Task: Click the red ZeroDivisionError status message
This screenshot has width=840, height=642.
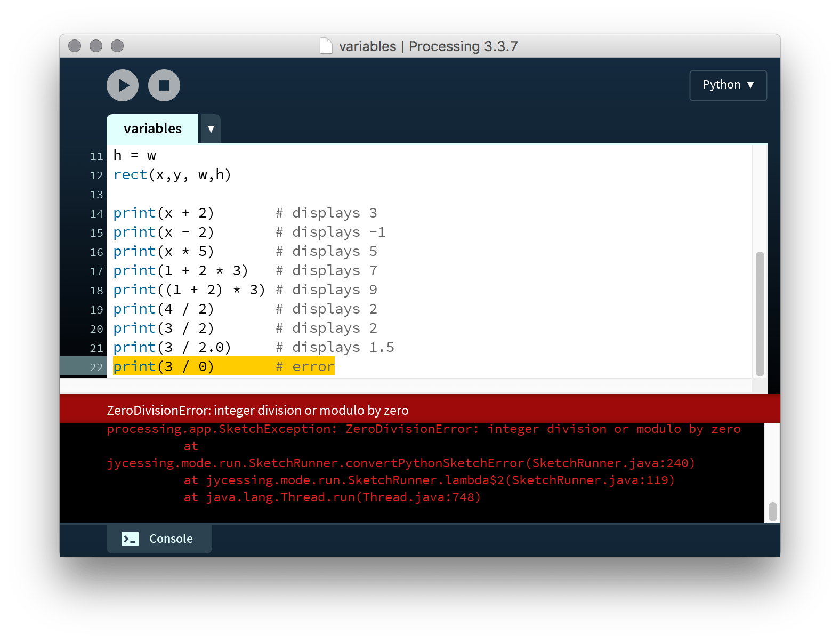Action: click(257, 410)
